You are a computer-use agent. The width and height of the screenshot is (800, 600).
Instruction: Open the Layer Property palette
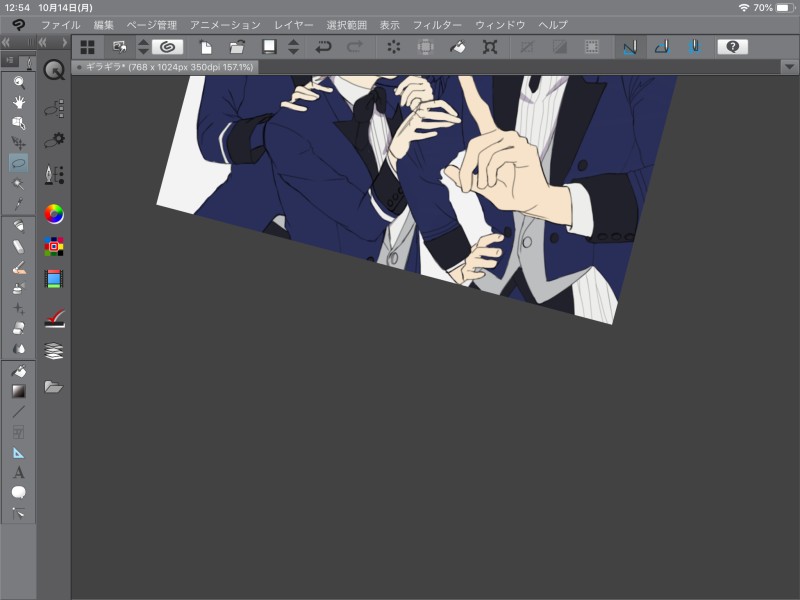(54, 318)
